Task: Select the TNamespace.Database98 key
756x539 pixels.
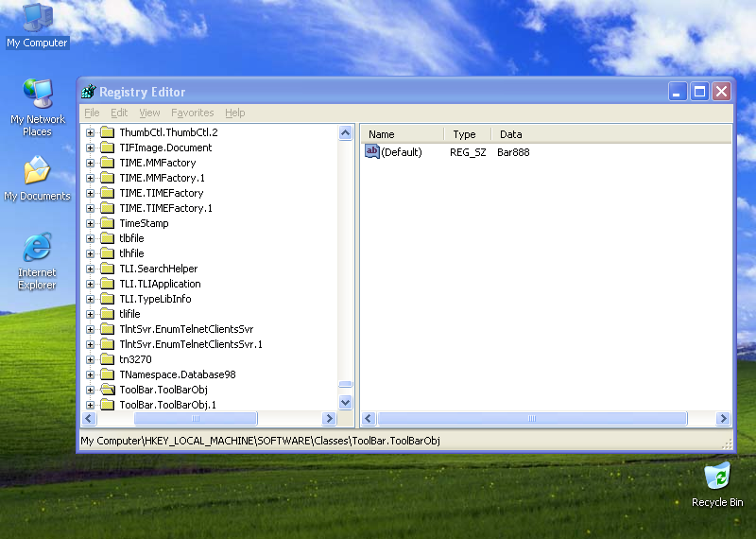Action: (x=177, y=374)
